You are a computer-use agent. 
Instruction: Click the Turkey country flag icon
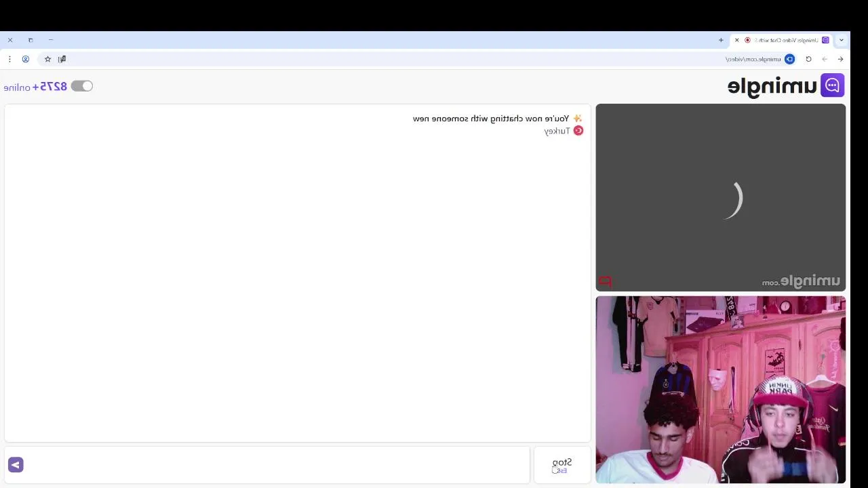(x=578, y=131)
